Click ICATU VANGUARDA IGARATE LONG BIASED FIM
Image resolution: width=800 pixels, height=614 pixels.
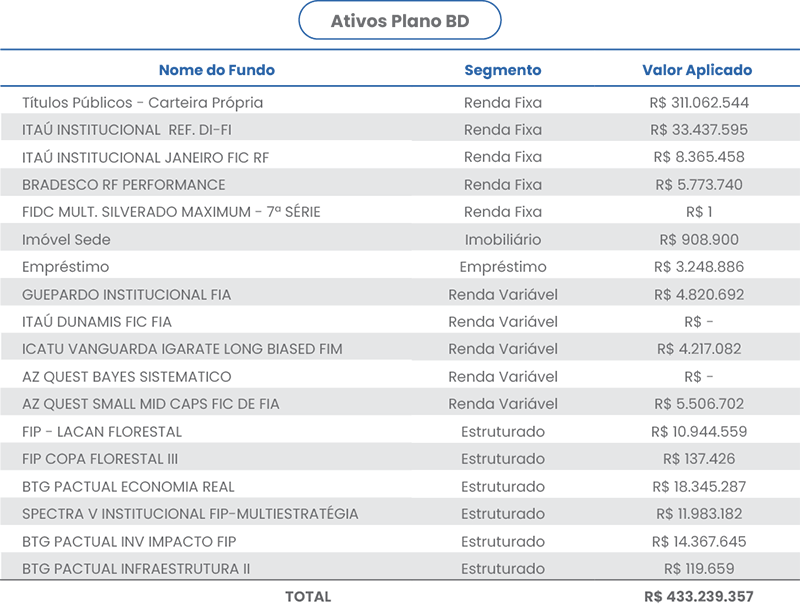click(182, 349)
